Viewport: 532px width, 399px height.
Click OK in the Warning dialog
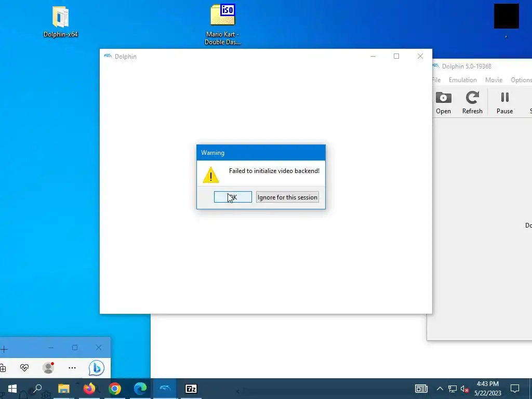tap(233, 197)
